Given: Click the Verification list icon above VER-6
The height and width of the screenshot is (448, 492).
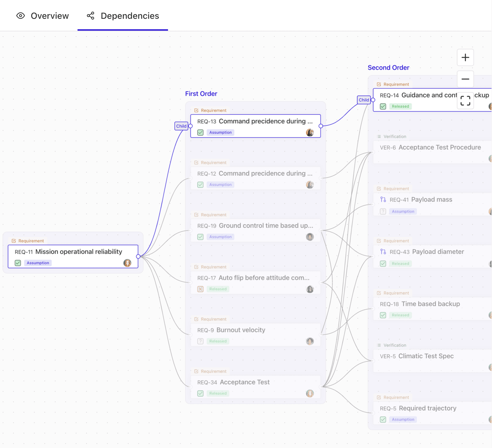Looking at the screenshot, I should click(x=379, y=136).
